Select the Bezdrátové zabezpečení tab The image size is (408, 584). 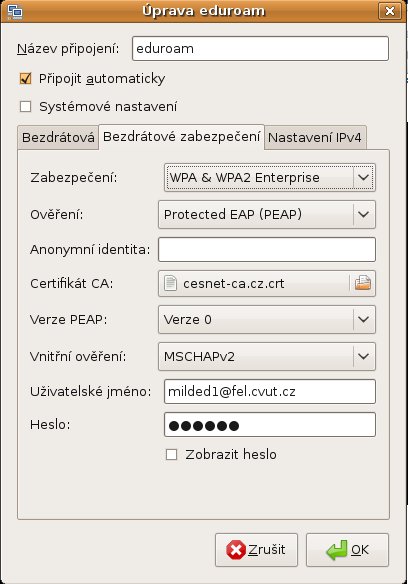(x=181, y=137)
